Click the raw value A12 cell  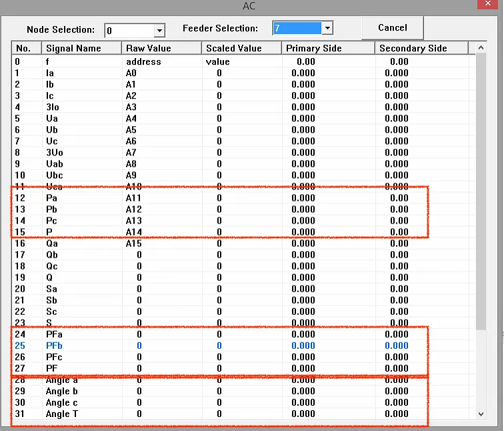coord(134,209)
